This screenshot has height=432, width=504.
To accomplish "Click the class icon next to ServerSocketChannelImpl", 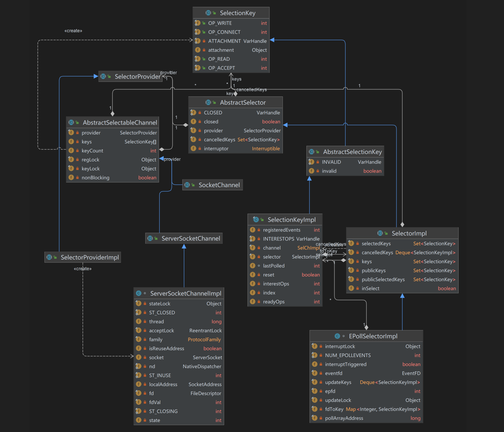I will (x=139, y=293).
